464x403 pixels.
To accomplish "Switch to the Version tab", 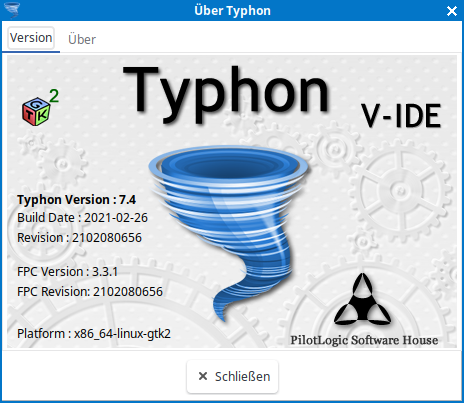I will [x=31, y=38].
